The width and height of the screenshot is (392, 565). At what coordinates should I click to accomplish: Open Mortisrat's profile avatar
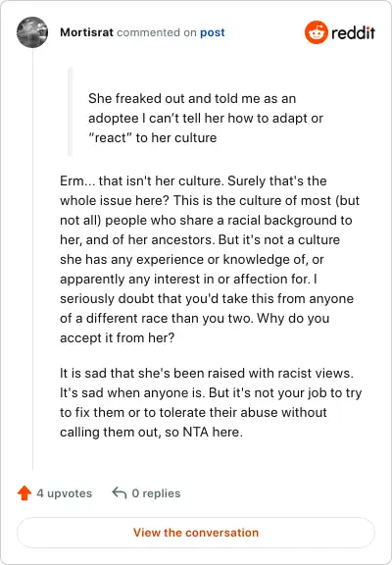tap(32, 32)
